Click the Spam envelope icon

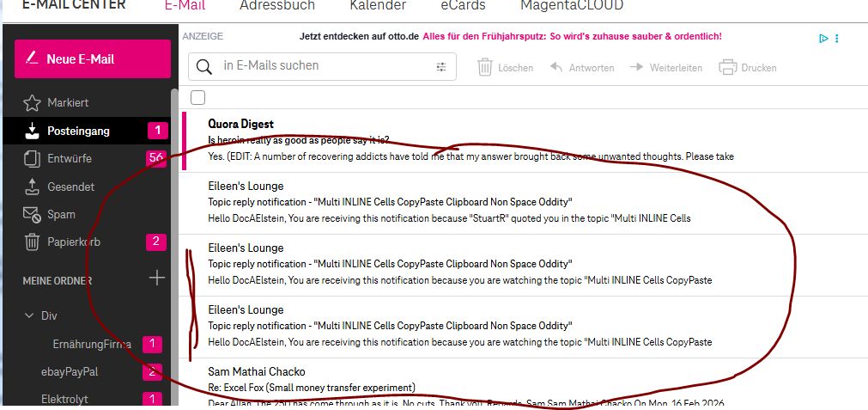pos(32,214)
